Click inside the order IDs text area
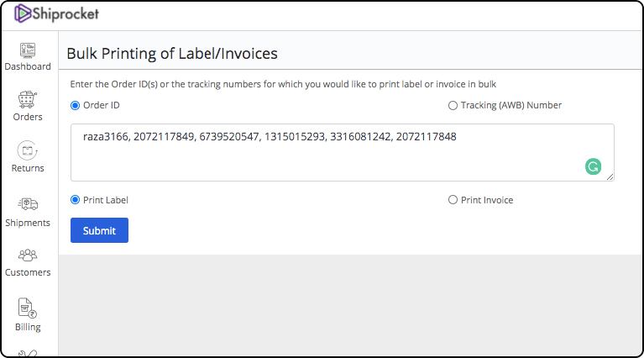This screenshot has width=644, height=358. pos(343,152)
